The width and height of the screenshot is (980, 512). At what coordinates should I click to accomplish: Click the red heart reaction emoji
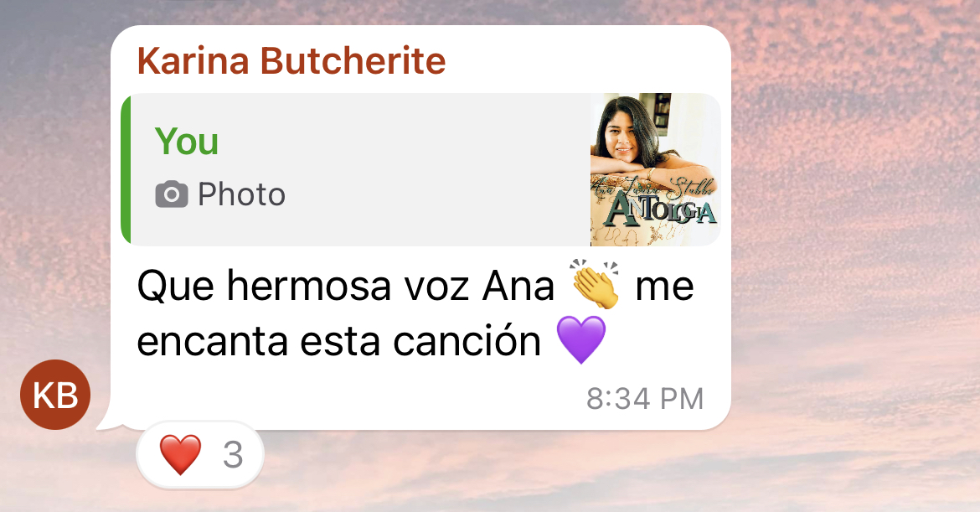[181, 454]
